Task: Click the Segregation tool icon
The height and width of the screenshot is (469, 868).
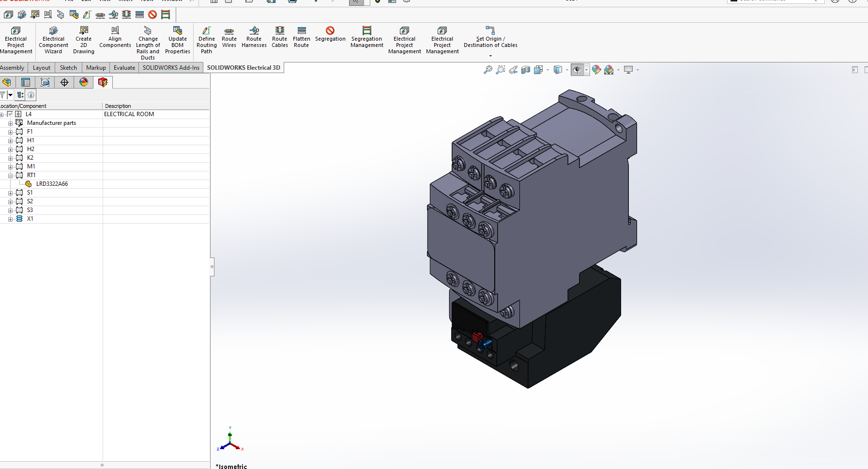Action: pos(330,30)
